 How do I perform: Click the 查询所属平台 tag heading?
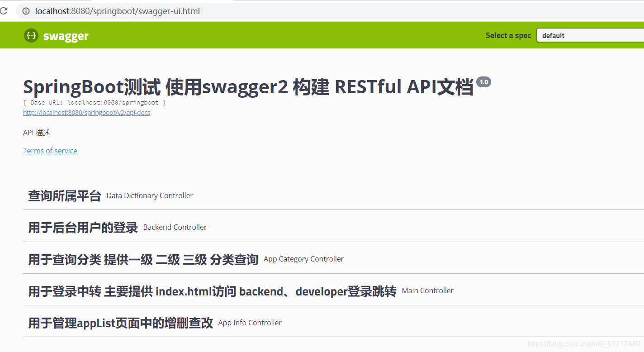tap(65, 196)
